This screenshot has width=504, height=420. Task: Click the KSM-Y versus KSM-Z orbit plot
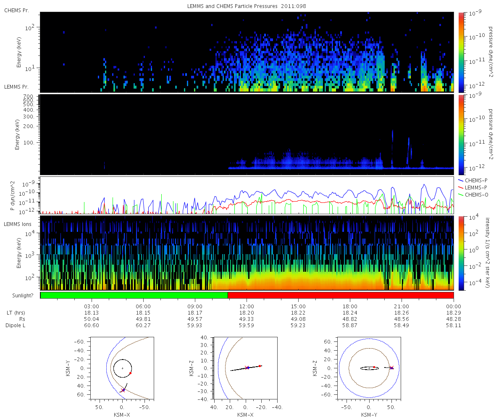tap(369, 368)
